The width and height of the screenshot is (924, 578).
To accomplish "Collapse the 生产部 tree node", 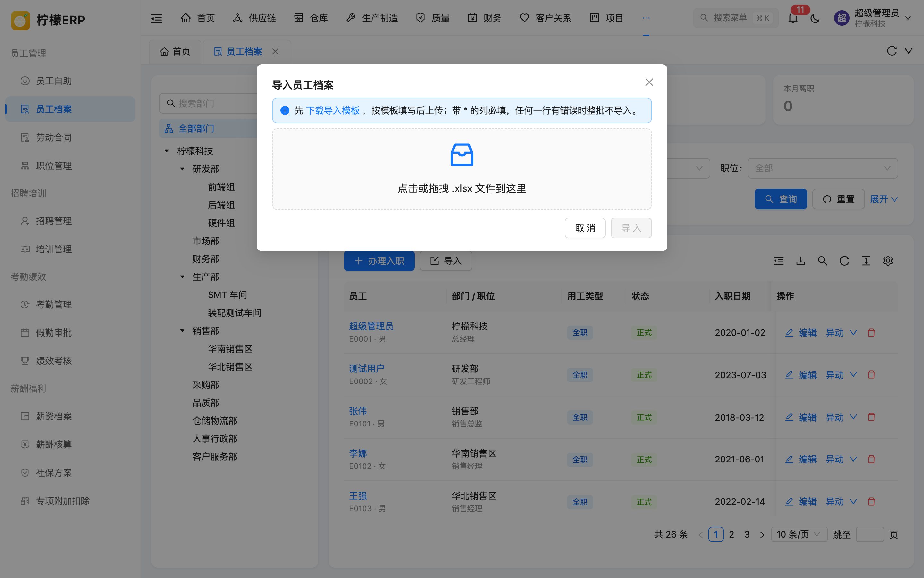I will (x=182, y=277).
